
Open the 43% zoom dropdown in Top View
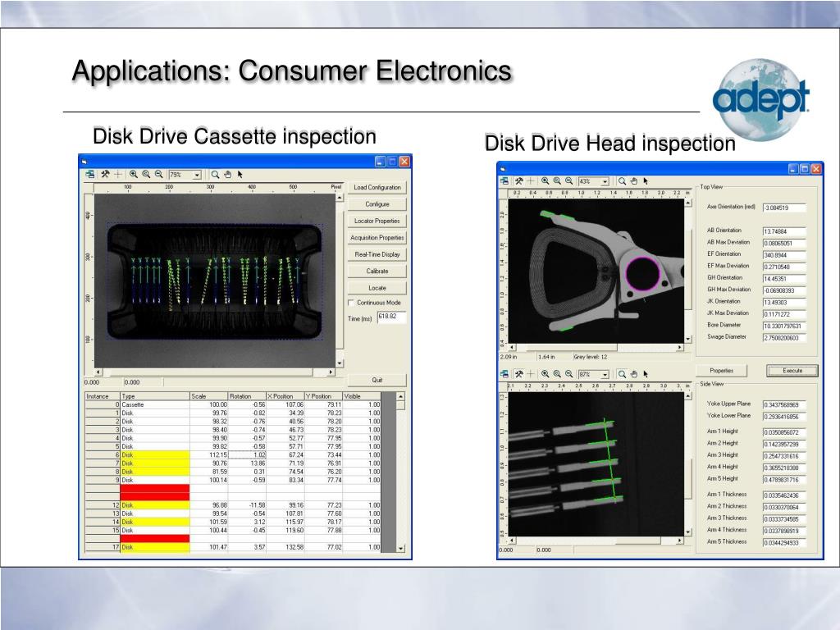(605, 181)
